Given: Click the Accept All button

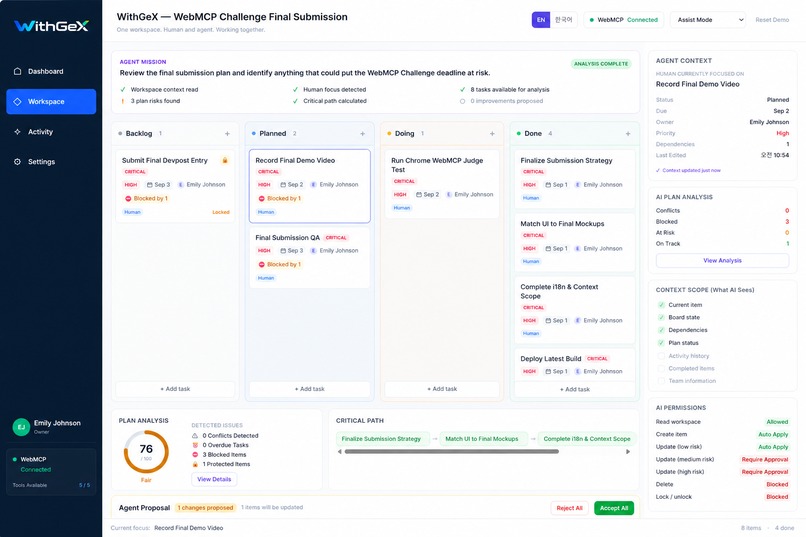Looking at the screenshot, I should [x=614, y=508].
